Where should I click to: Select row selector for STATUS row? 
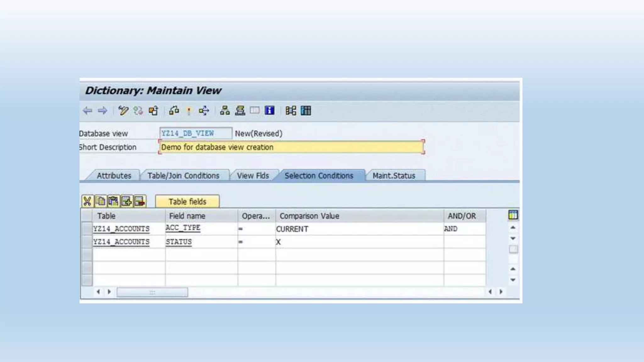86,242
